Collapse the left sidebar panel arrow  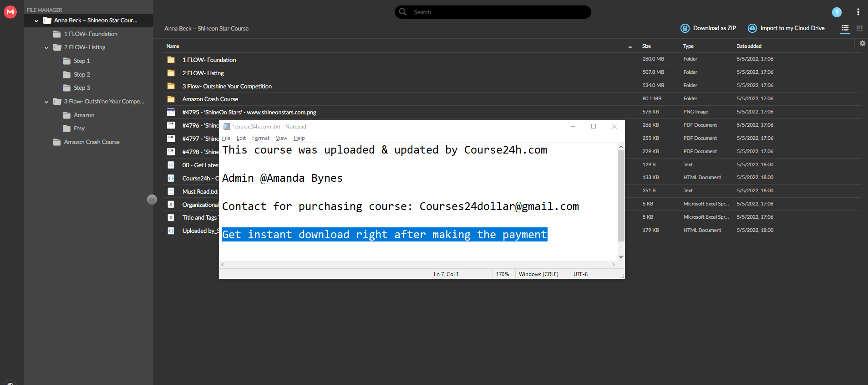[152, 200]
